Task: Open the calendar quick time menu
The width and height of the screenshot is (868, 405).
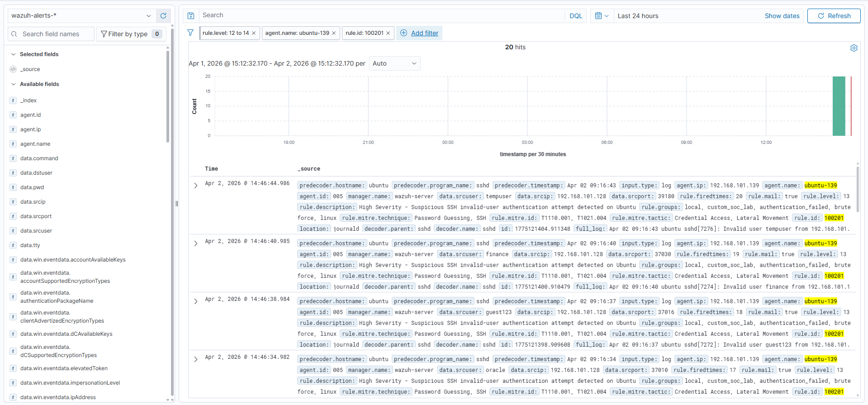Action: pos(602,16)
